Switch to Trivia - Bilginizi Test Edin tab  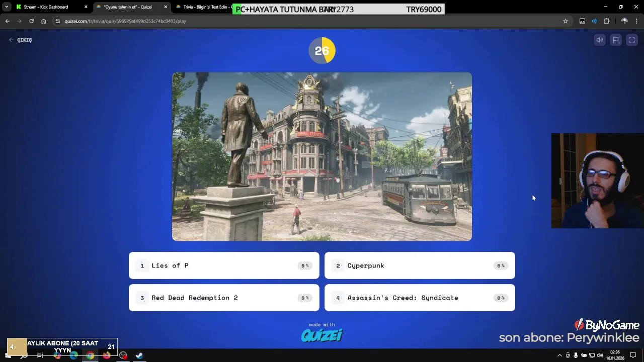pyautogui.click(x=206, y=7)
